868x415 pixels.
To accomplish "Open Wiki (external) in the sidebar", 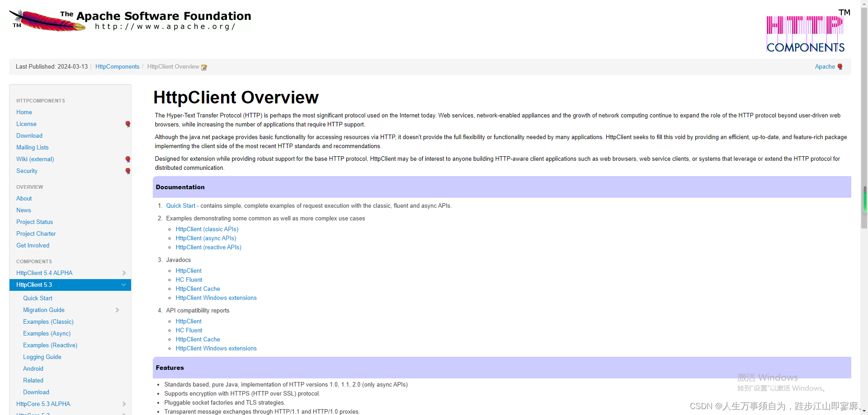I will pyautogui.click(x=35, y=159).
